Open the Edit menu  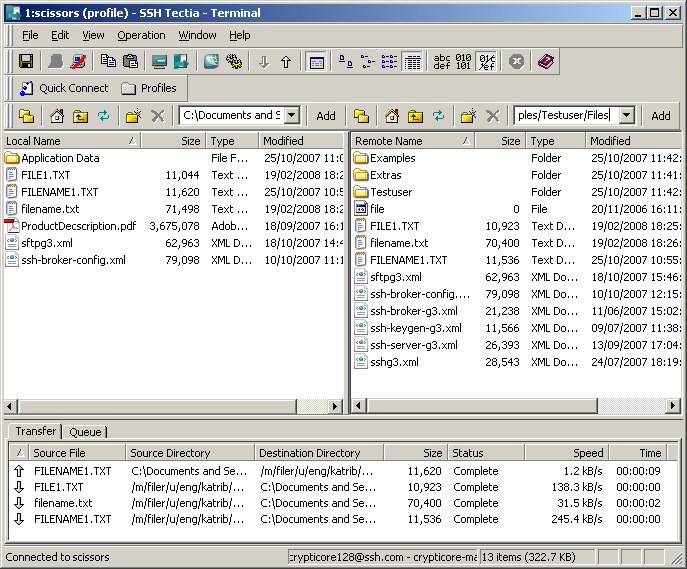point(60,35)
